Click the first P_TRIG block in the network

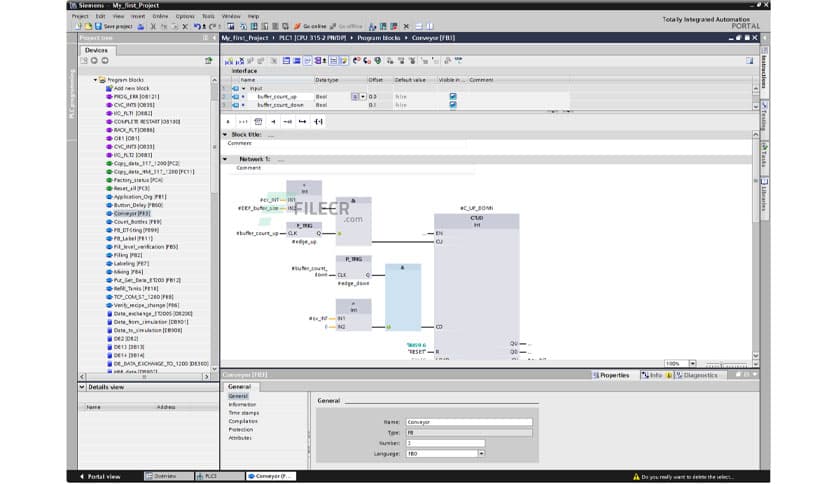click(304, 230)
